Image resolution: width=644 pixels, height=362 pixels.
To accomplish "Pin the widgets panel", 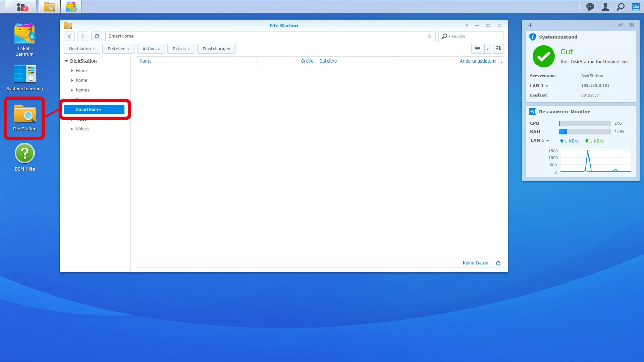I will 620,25.
